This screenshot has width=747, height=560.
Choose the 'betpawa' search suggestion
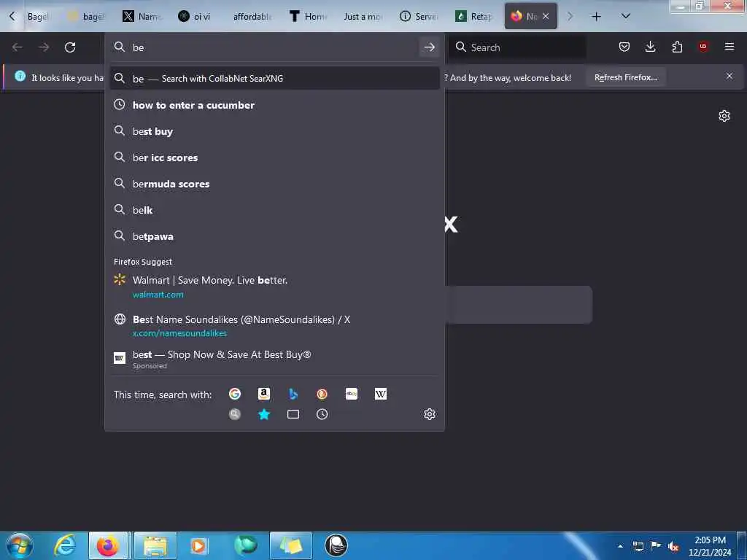274,236
